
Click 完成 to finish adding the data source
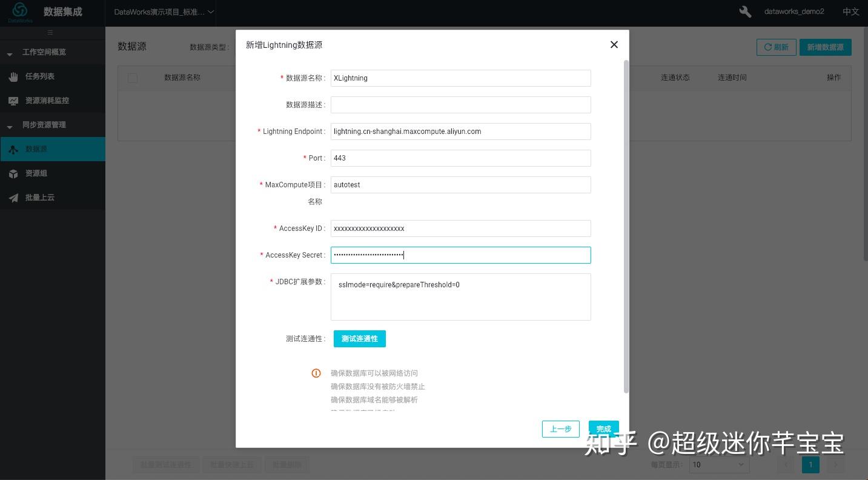tap(603, 428)
